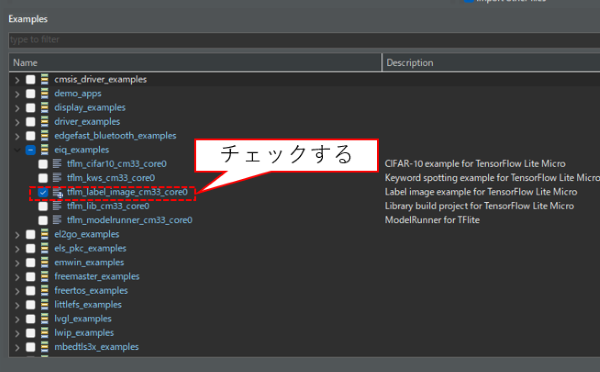Viewport: 600px width, 372px height.
Task: Click the tflm_label_image_cm33_core0 project icon
Action: click(58, 193)
